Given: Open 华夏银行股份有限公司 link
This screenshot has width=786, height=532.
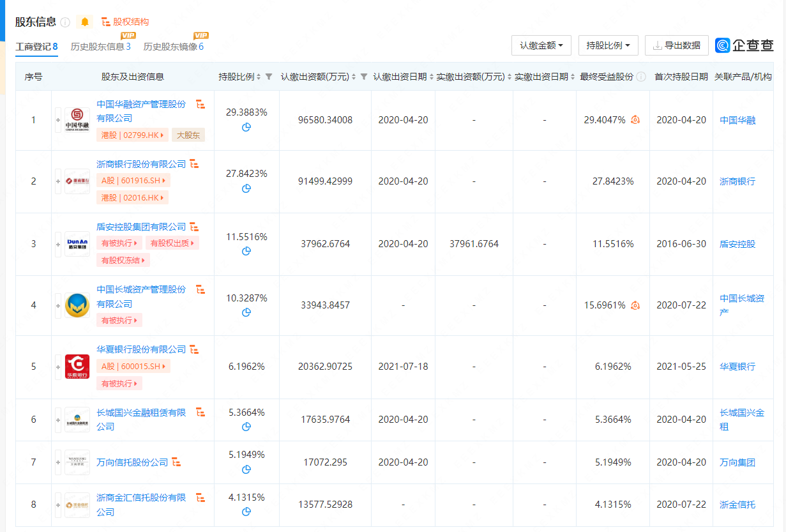Looking at the screenshot, I should point(141,349).
